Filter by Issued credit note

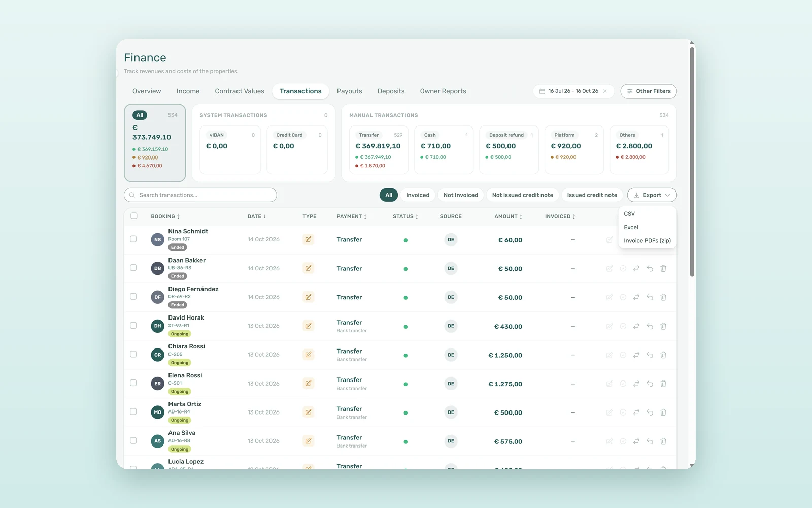592,195
